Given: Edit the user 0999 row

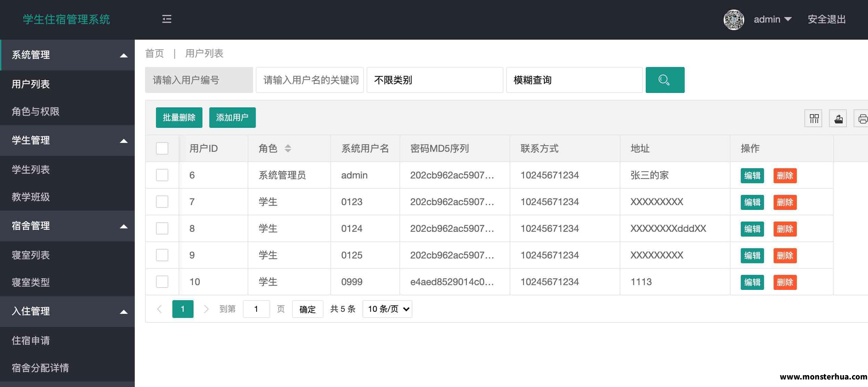Looking at the screenshot, I should click(752, 282).
